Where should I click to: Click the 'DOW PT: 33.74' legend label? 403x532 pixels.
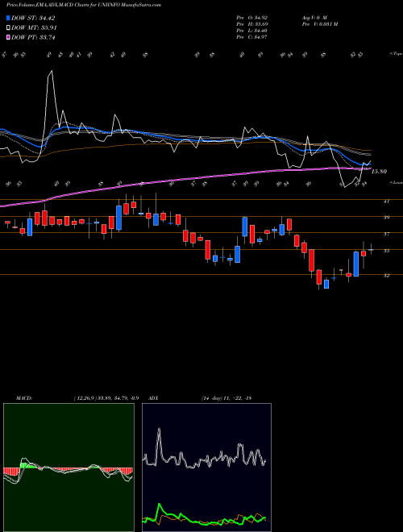[33, 37]
